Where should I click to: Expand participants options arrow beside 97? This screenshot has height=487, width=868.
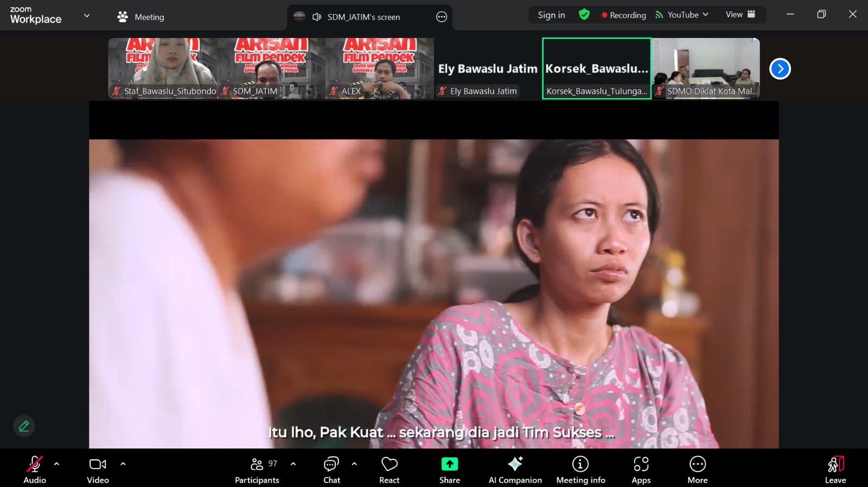pos(293,464)
